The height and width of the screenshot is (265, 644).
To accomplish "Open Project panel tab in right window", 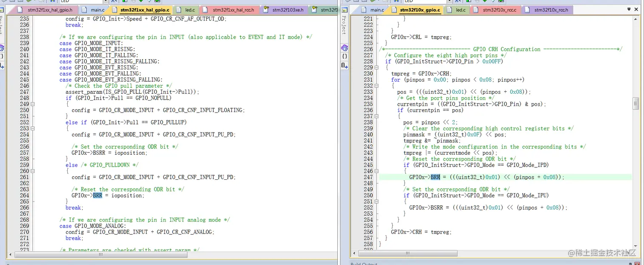I will click(344, 25).
